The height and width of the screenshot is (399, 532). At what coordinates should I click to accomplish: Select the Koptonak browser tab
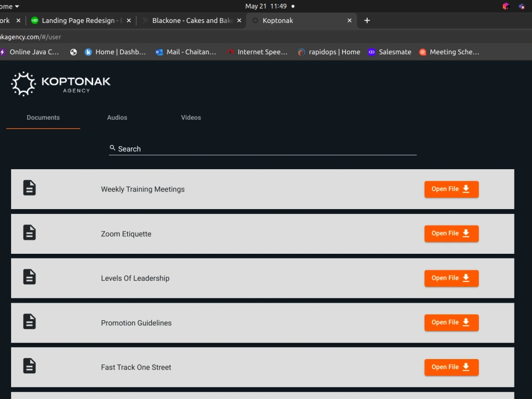300,21
